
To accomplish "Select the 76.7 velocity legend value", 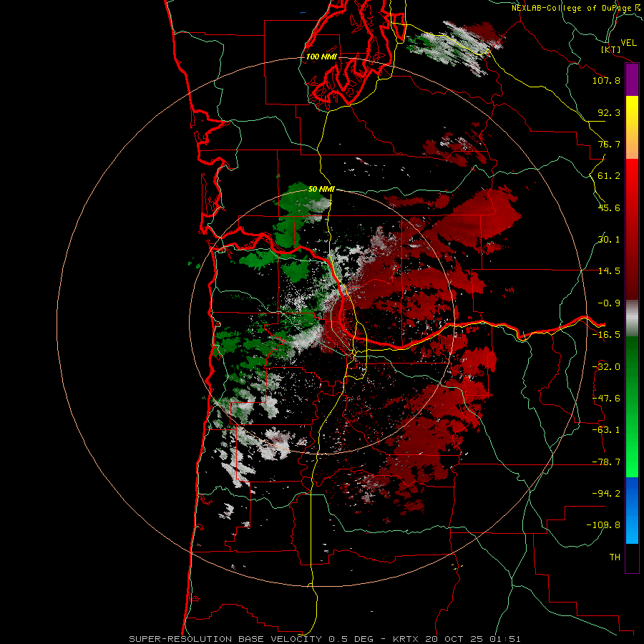I will tap(609, 144).
